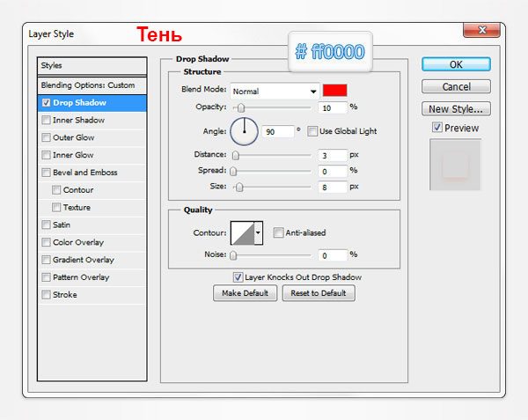Viewport: 528px width, 420px height.
Task: Click the Size value field
Action: [x=333, y=188]
